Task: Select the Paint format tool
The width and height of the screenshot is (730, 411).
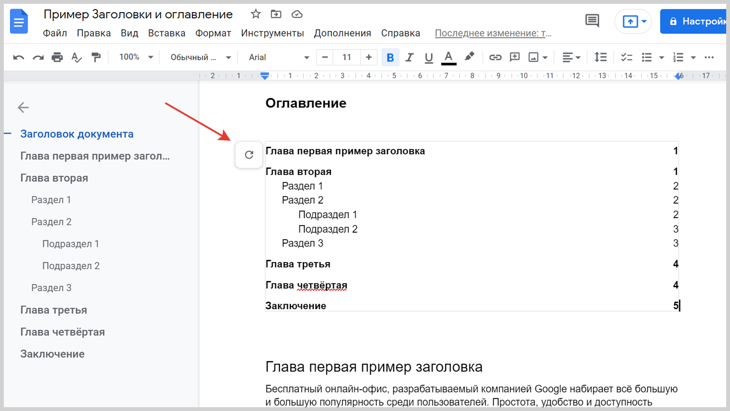Action: coord(96,57)
